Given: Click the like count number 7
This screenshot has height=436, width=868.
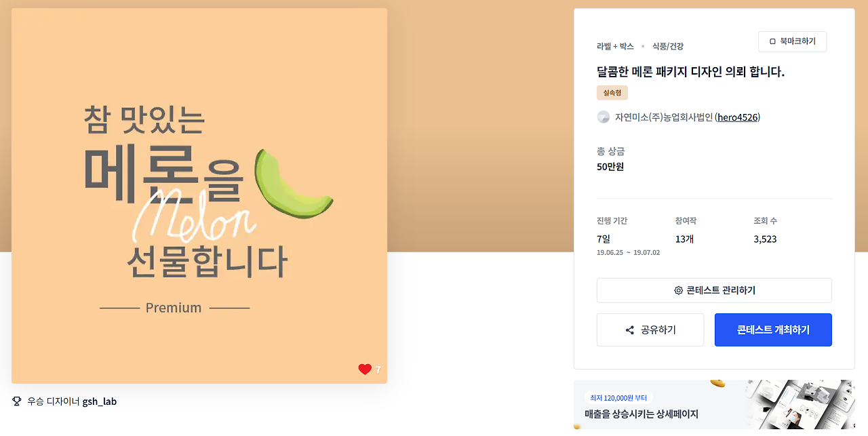Looking at the screenshot, I should pos(378,370).
